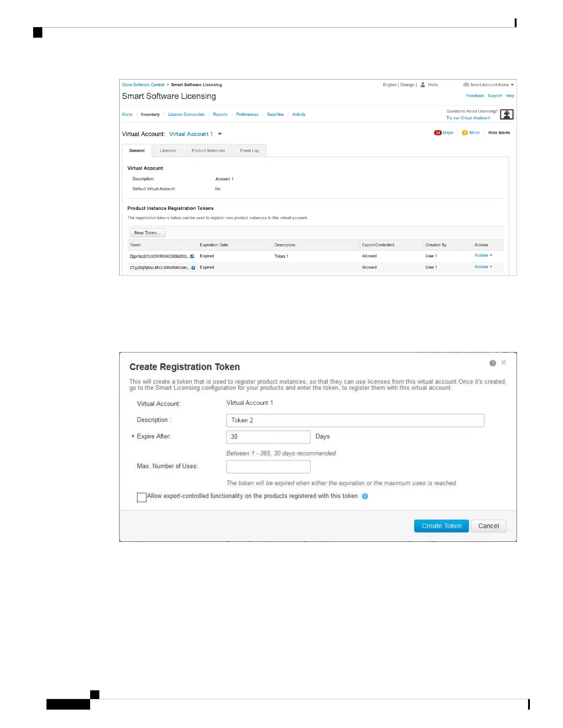The height and width of the screenshot is (728, 563).
Task: Click info icon beside export-controlled option
Action: [x=365, y=496]
